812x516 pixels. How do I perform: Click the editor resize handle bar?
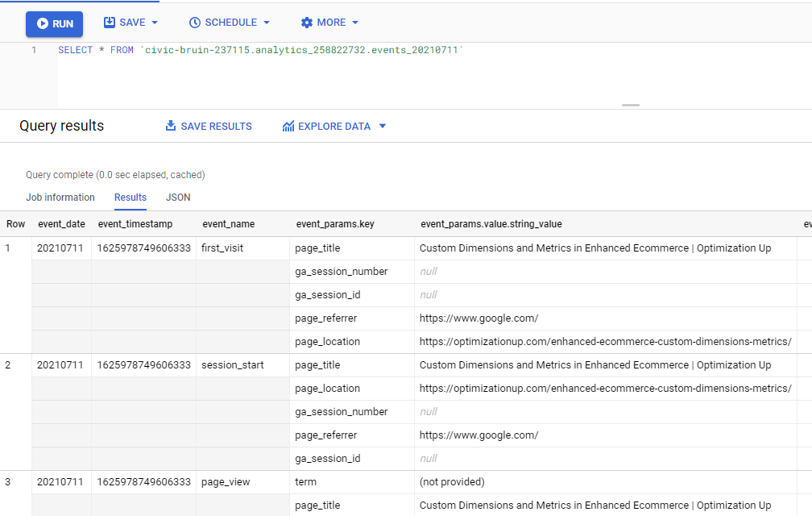pyautogui.click(x=630, y=105)
